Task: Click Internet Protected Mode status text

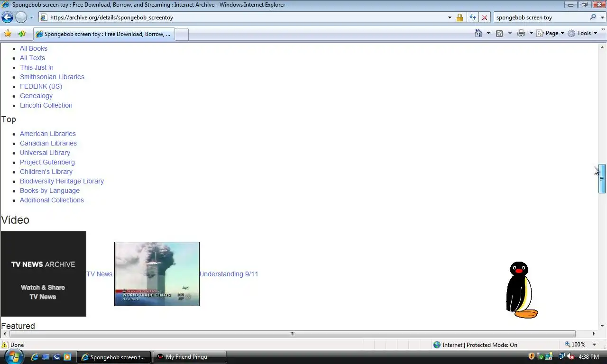Action: tap(479, 345)
